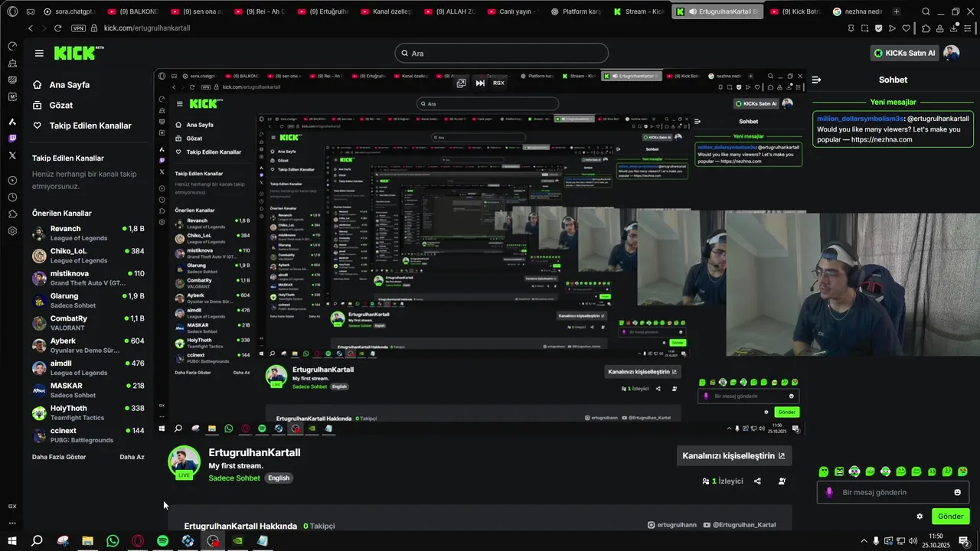The height and width of the screenshot is (551, 980).
Task: Open the Windows notification center
Action: [964, 541]
